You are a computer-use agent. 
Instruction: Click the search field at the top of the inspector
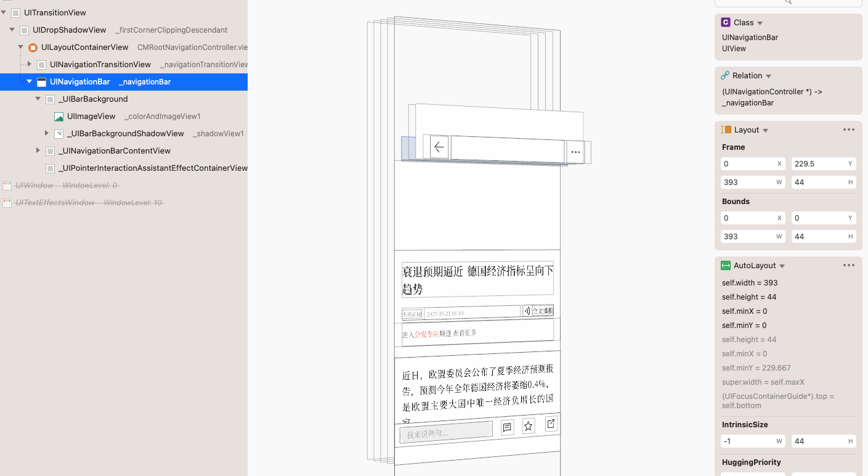[x=789, y=2]
